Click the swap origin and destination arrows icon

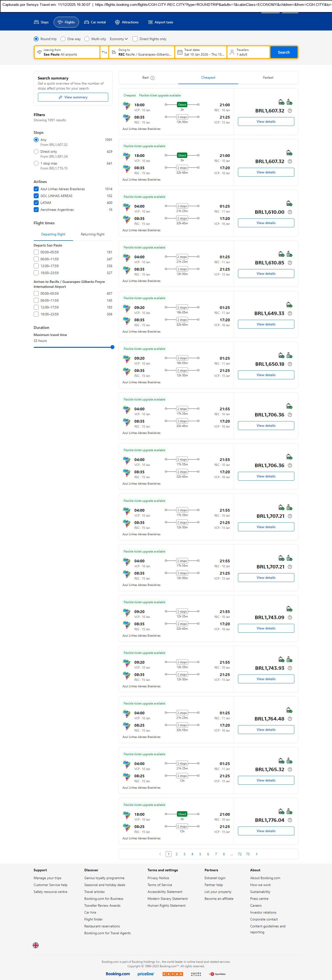coord(104,52)
